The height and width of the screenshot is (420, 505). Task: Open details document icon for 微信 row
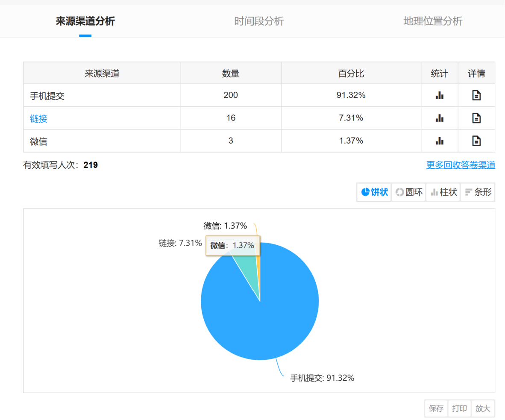(x=476, y=141)
